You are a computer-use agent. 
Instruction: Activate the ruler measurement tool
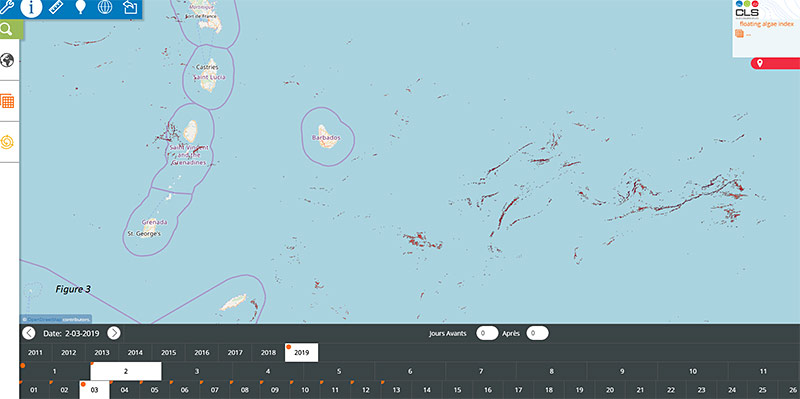56,7
